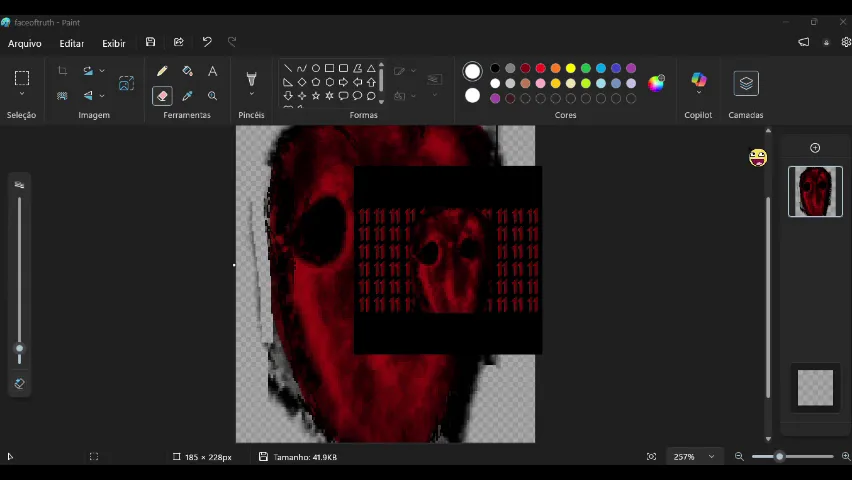
Task: Select the red face layer thumbnail
Action: (815, 191)
